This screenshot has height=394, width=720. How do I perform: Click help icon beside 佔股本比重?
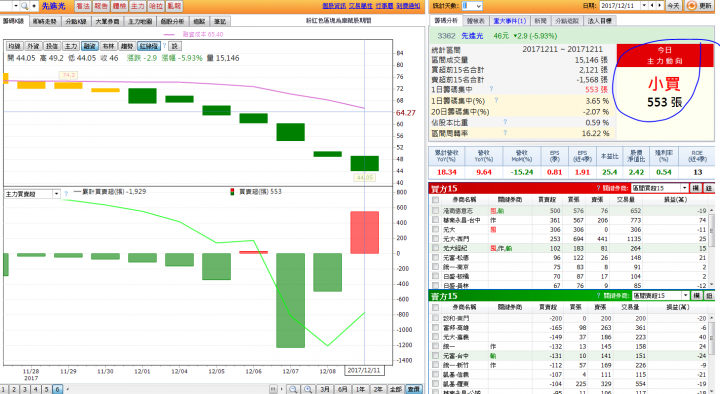click(x=505, y=122)
